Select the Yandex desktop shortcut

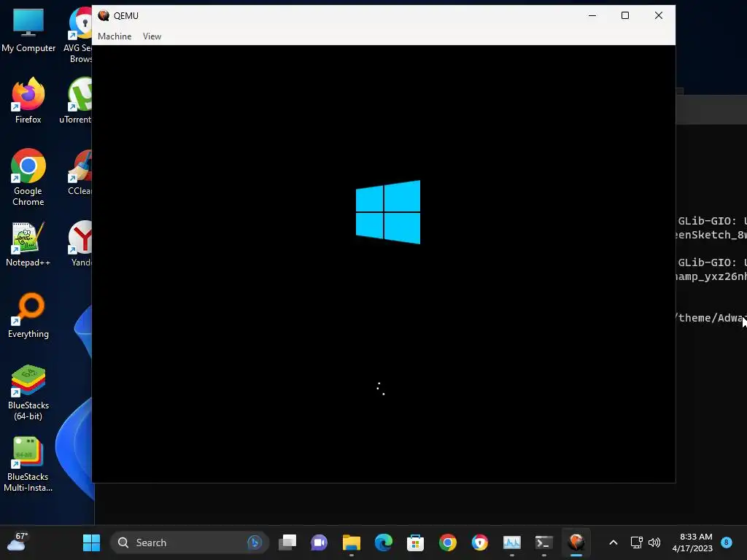point(80,244)
